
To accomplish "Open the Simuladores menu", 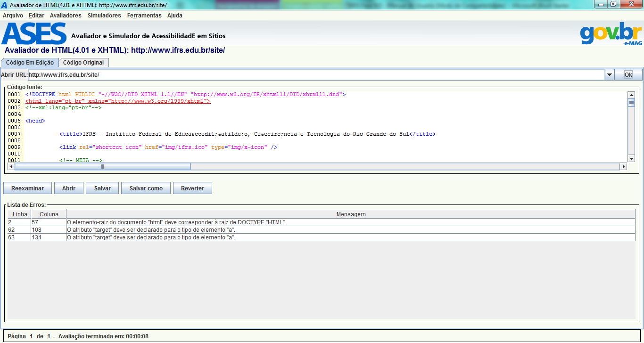I will (104, 16).
